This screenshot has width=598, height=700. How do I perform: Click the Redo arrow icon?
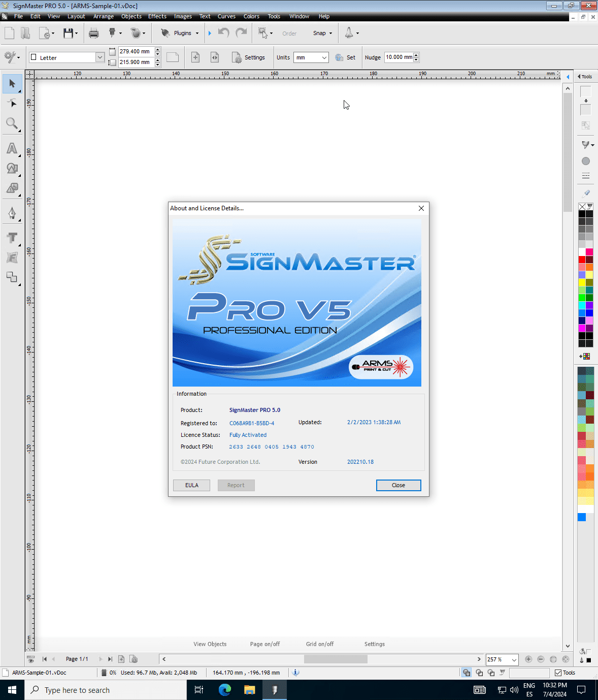(x=242, y=33)
